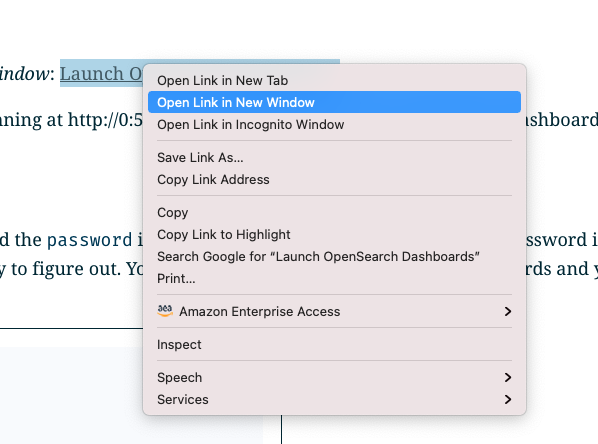Viewport: 598px width, 444px height.
Task: Select Open Link in New Window
Action: [334, 102]
